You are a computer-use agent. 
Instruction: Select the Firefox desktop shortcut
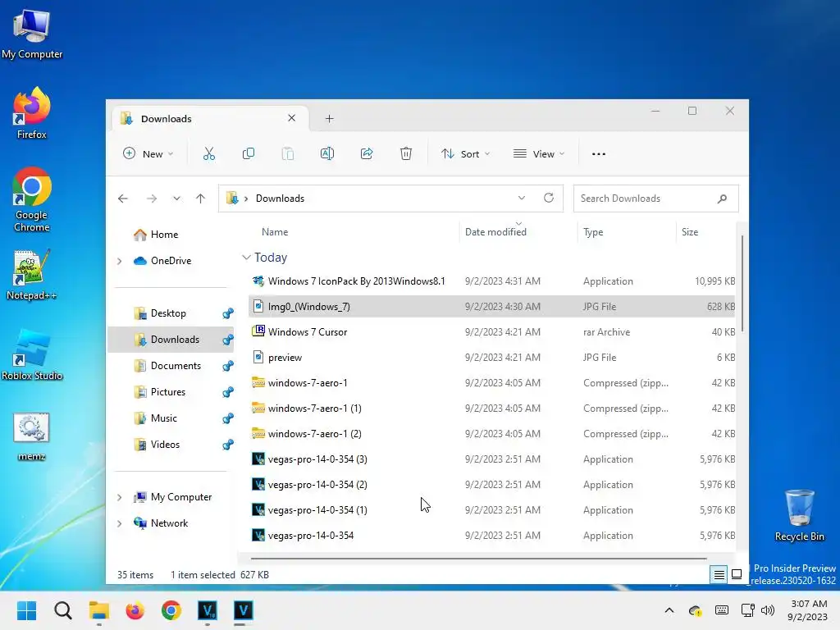[32, 113]
